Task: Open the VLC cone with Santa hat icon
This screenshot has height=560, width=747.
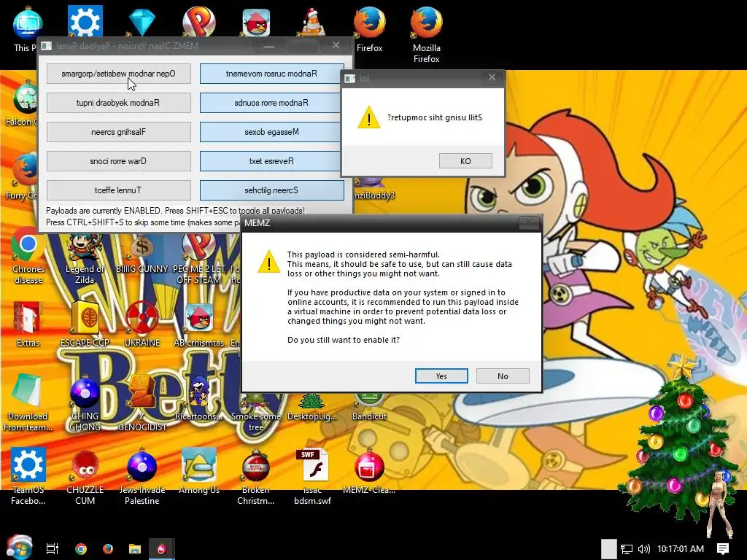Action: [313, 22]
